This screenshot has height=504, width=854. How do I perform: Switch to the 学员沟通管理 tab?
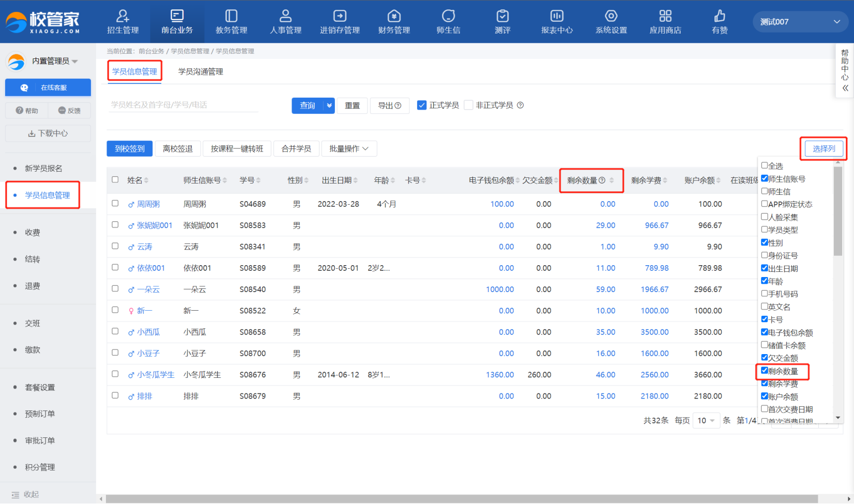pos(201,72)
